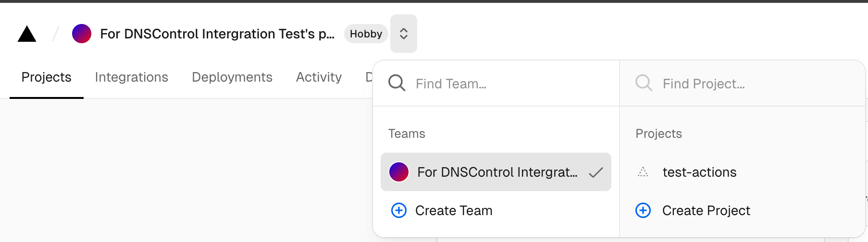
Task: Click the magnifier icon beside Find Project
Action: point(644,83)
